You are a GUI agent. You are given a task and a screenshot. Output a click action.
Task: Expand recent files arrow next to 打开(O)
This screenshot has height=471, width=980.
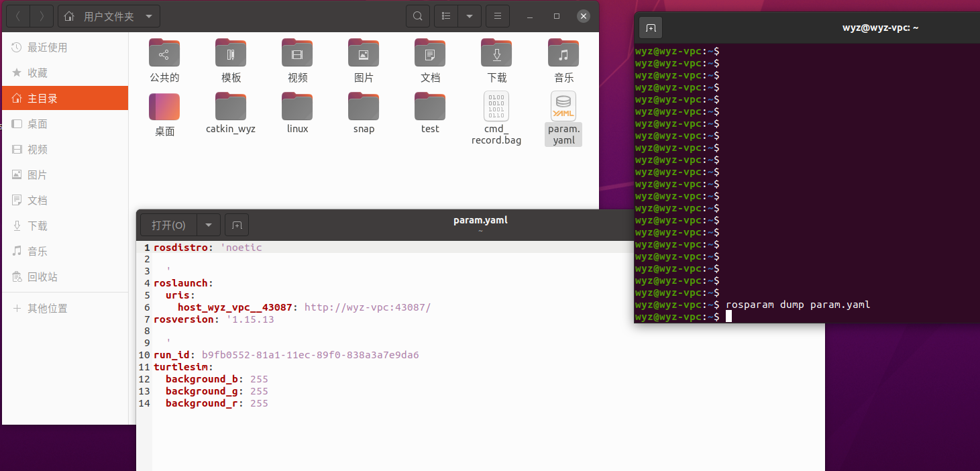[209, 225]
